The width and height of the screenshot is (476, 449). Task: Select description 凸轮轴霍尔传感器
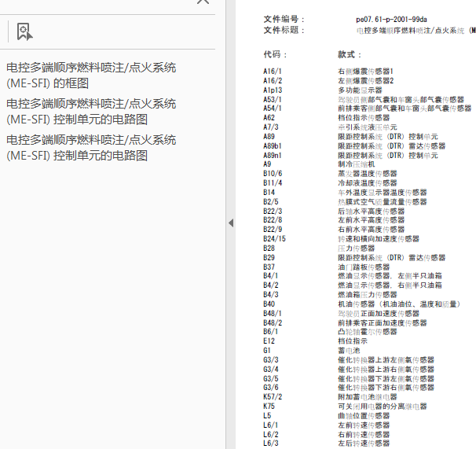368,331
